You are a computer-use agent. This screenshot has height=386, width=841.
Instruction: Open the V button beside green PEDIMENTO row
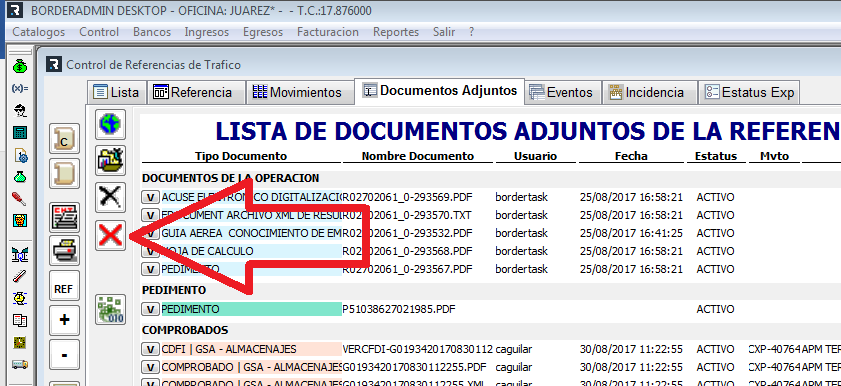pos(151,309)
